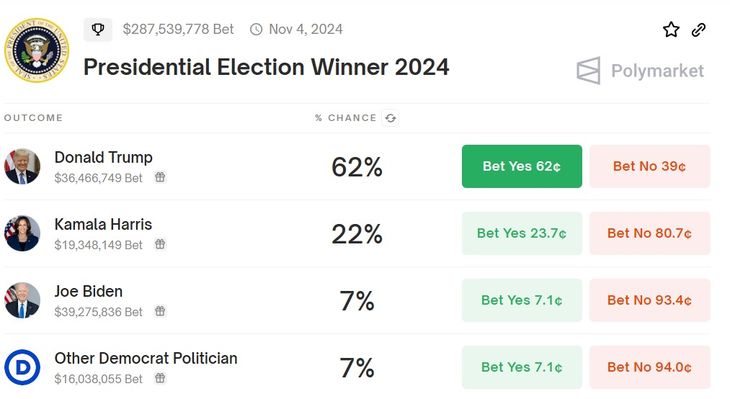730x399 pixels.
Task: Bet Yes on Kamala Harris at 23.7¢
Action: click(x=522, y=233)
